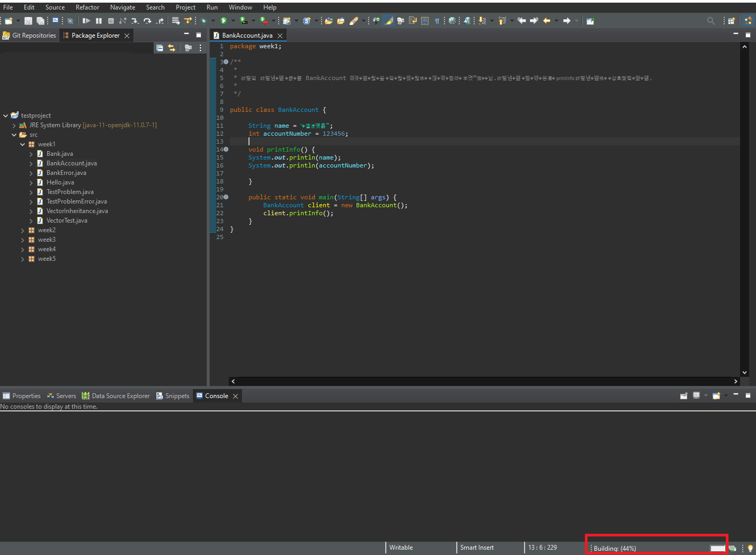Click the Pin Console icon

click(x=684, y=395)
